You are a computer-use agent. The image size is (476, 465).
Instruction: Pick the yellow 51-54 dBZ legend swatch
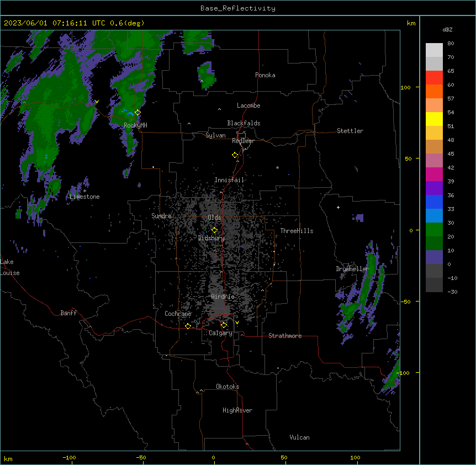434,119
